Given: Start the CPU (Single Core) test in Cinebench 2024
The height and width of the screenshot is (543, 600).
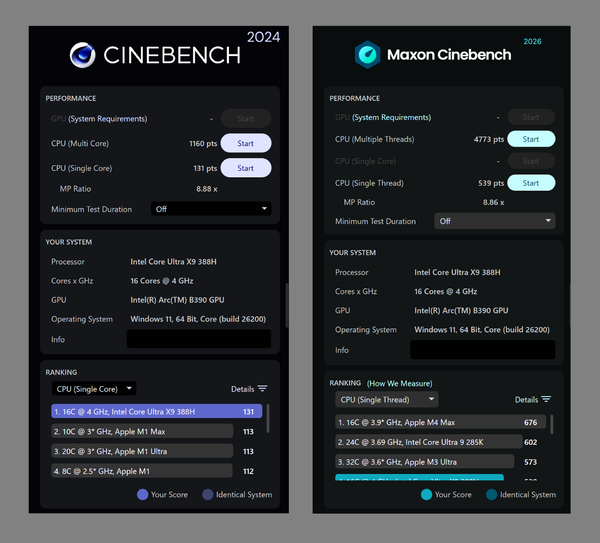Looking at the screenshot, I should pos(246,168).
